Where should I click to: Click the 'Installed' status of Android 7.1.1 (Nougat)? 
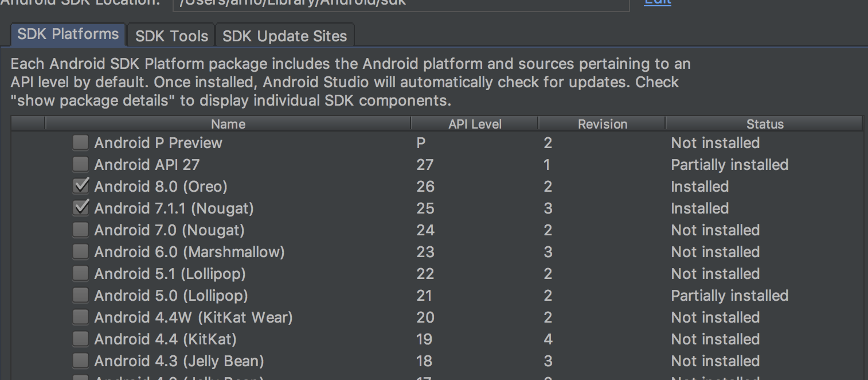point(700,208)
